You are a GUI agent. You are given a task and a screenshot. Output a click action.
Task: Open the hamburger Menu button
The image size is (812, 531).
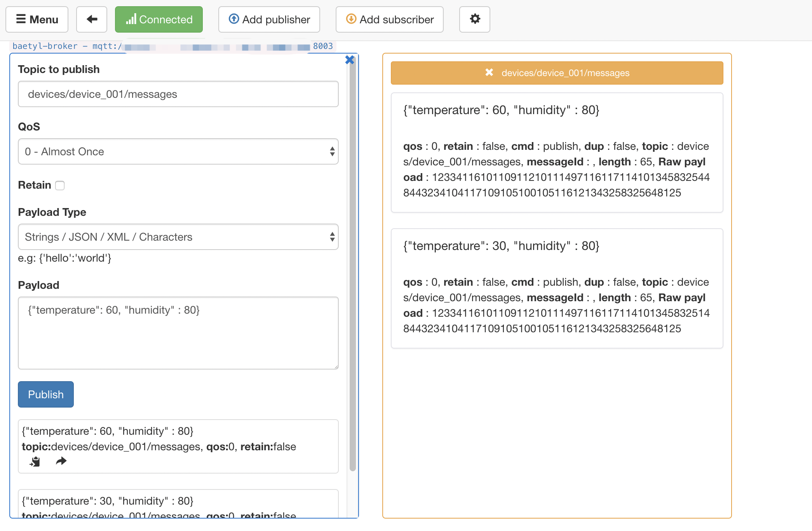coord(37,19)
